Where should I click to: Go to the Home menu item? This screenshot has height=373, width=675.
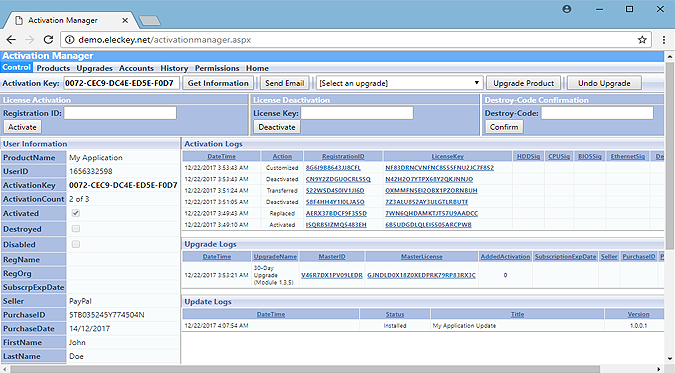[257, 68]
